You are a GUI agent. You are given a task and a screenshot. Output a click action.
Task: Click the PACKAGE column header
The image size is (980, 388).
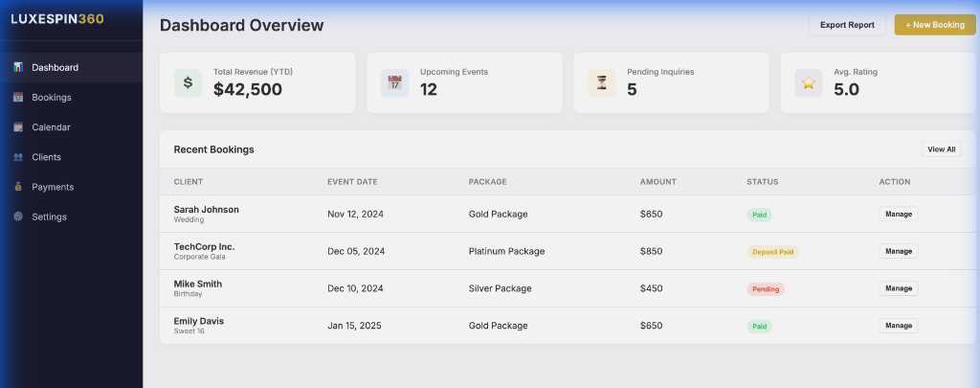(x=487, y=182)
